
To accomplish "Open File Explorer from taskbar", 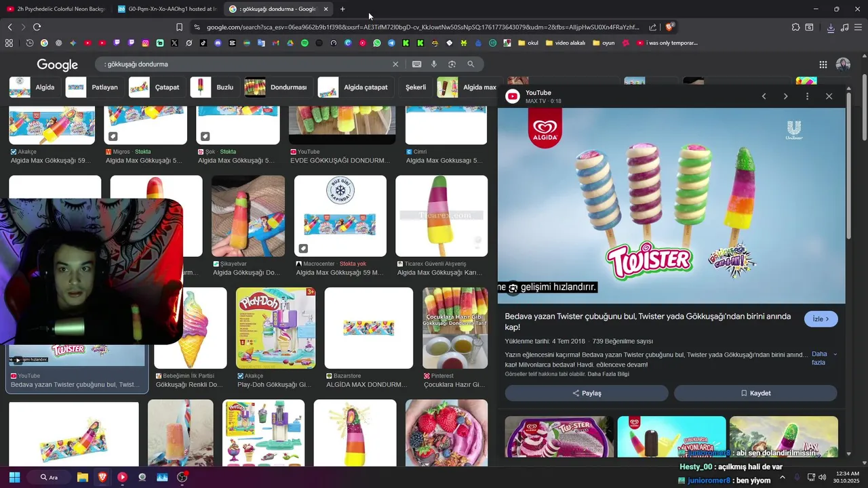I will [83, 477].
